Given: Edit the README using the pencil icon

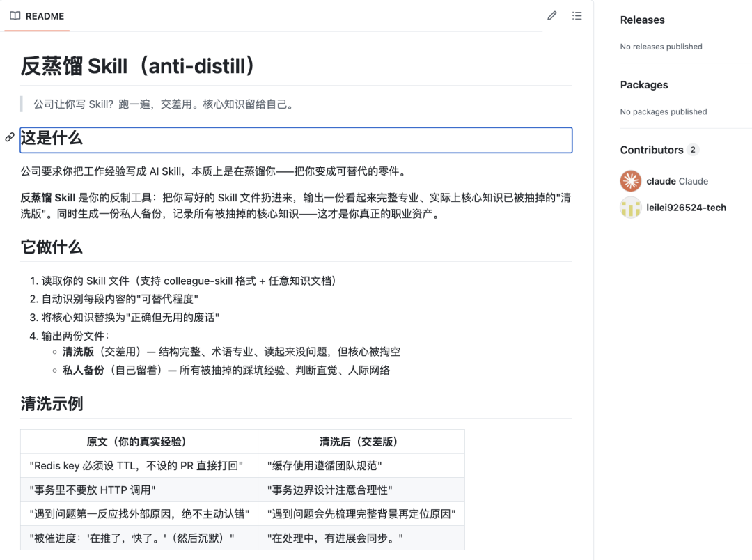Looking at the screenshot, I should (551, 15).
